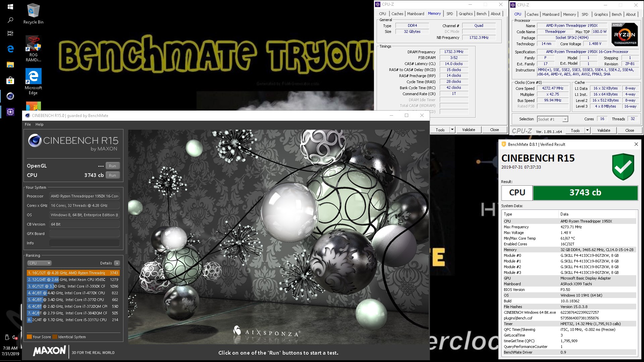Image resolution: width=644 pixels, height=362 pixels.
Task: Click the MAXON logo at bottom
Action: pyautogui.click(x=49, y=351)
